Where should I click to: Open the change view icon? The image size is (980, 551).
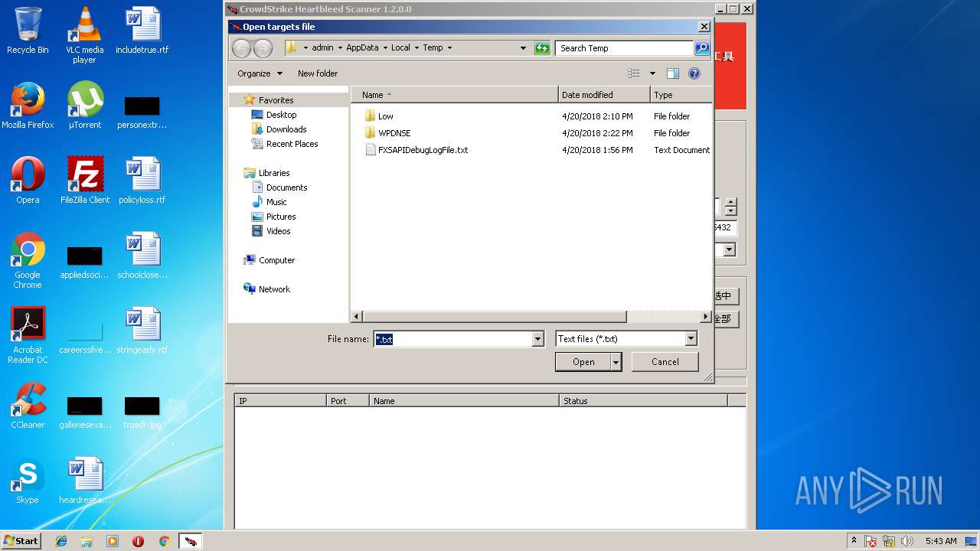tap(634, 73)
